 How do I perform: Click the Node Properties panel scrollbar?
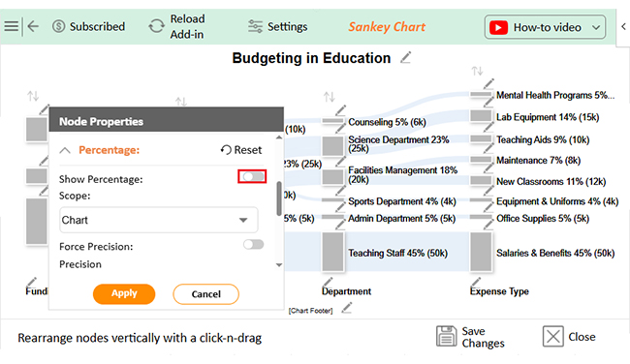pos(279,198)
